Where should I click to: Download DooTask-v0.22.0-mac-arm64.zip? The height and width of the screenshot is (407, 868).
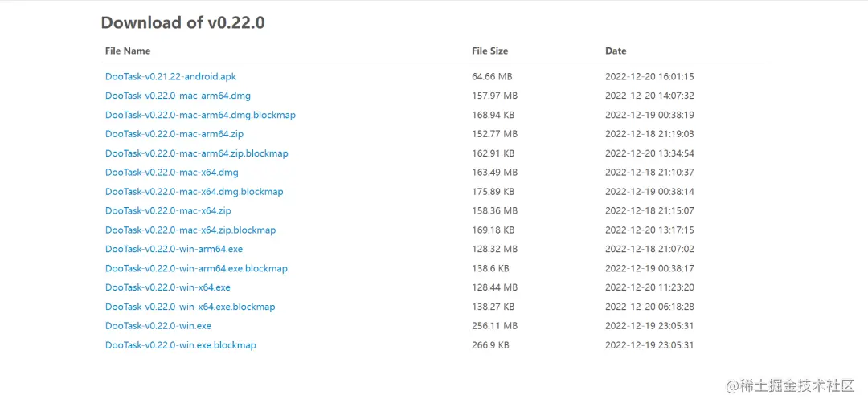[174, 134]
